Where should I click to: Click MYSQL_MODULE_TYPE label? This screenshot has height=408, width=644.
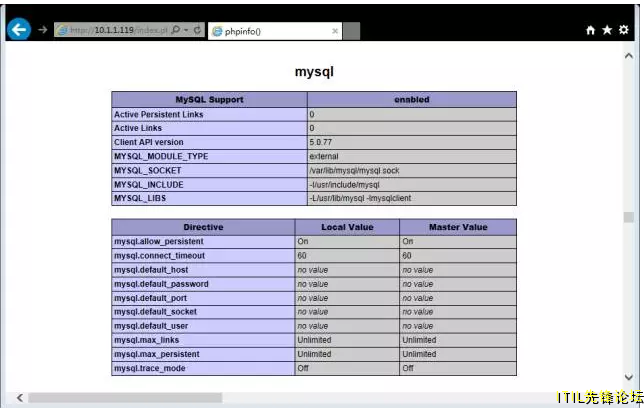click(x=161, y=156)
